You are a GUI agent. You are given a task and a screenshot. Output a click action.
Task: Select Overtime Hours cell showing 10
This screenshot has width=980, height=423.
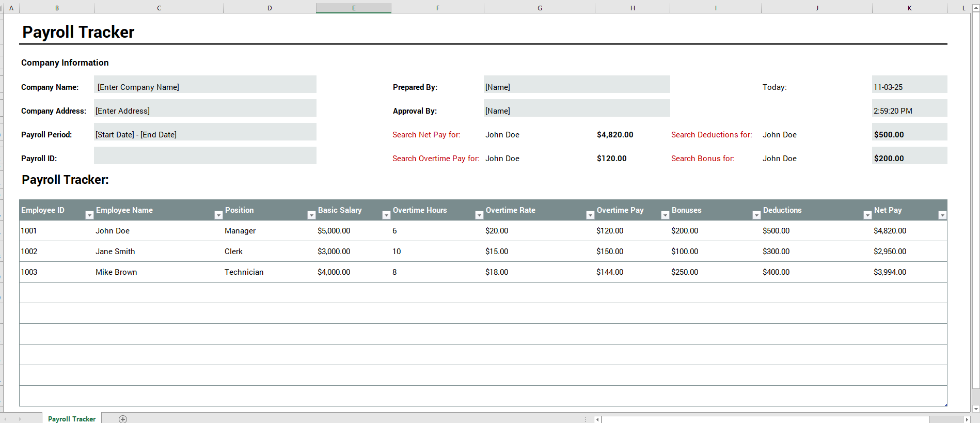(x=438, y=252)
